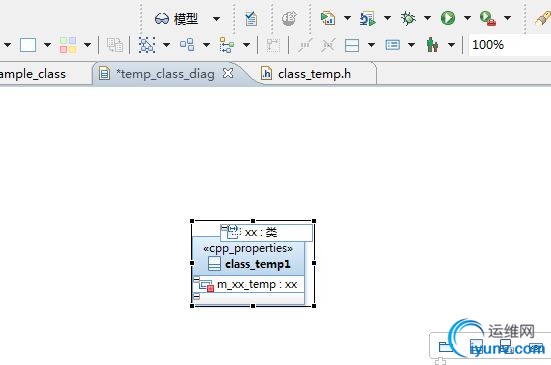
Task: Open dropdown beside Arrange shapes icon
Action: click(207, 45)
